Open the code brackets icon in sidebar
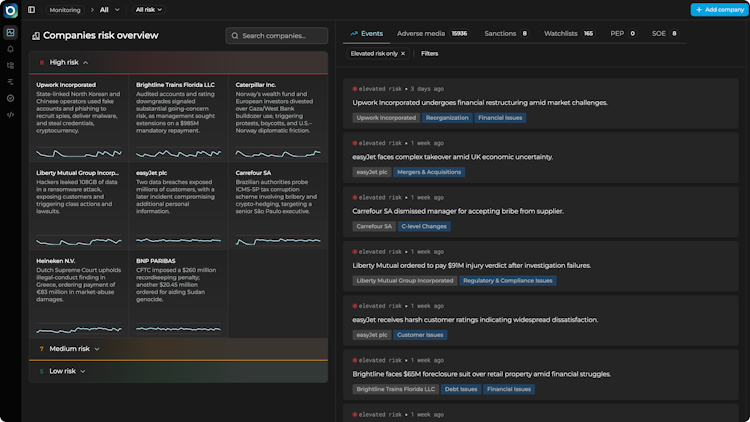The height and width of the screenshot is (422, 750). pyautogui.click(x=11, y=115)
